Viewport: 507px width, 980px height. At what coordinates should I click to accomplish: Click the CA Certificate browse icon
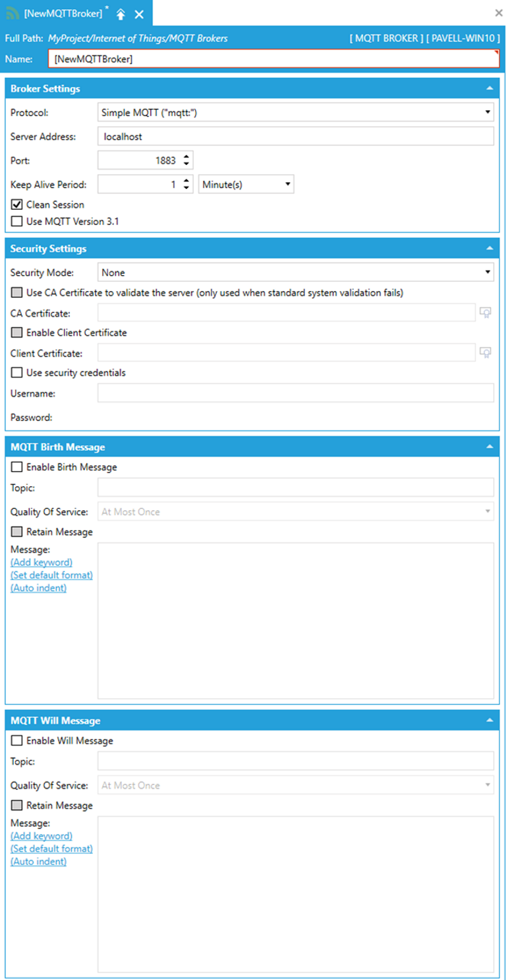coord(485,313)
